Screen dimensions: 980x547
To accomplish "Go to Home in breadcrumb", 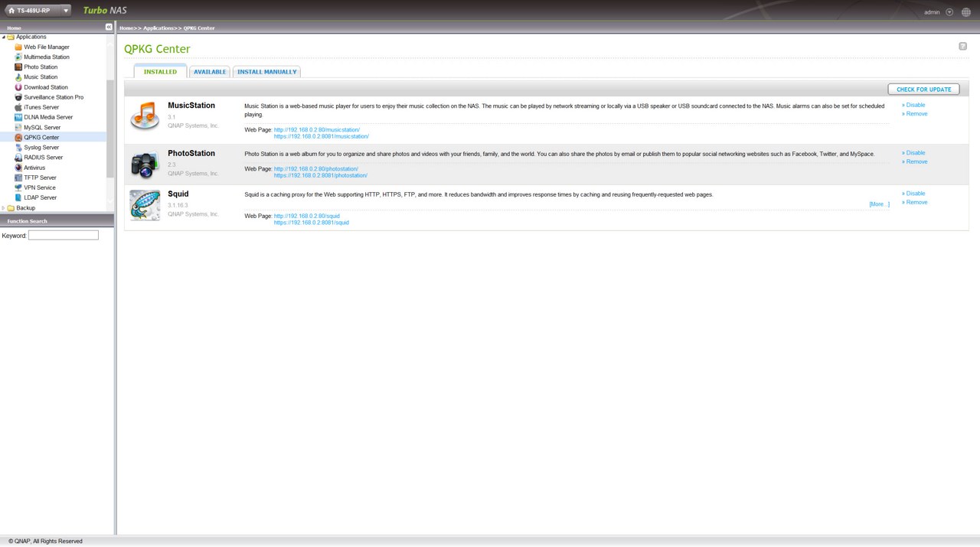I will (127, 28).
